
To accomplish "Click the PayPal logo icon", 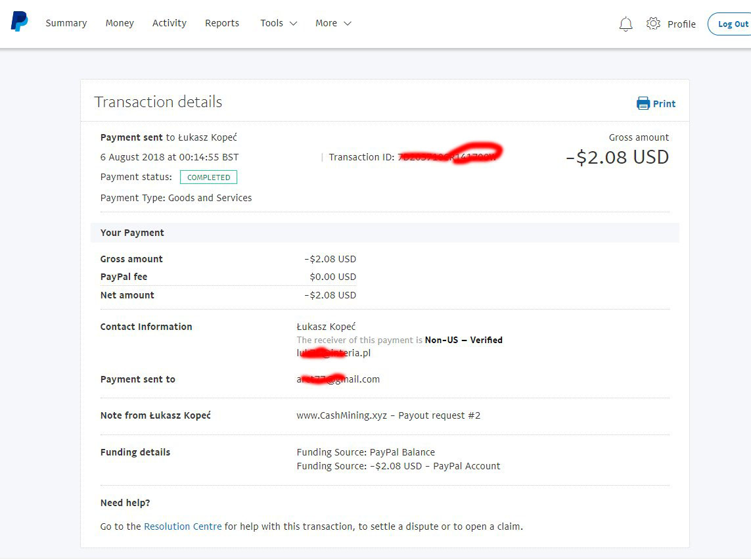I will point(20,22).
